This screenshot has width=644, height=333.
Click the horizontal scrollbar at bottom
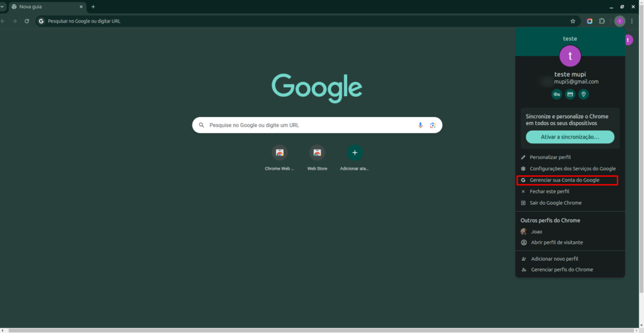pos(320,330)
